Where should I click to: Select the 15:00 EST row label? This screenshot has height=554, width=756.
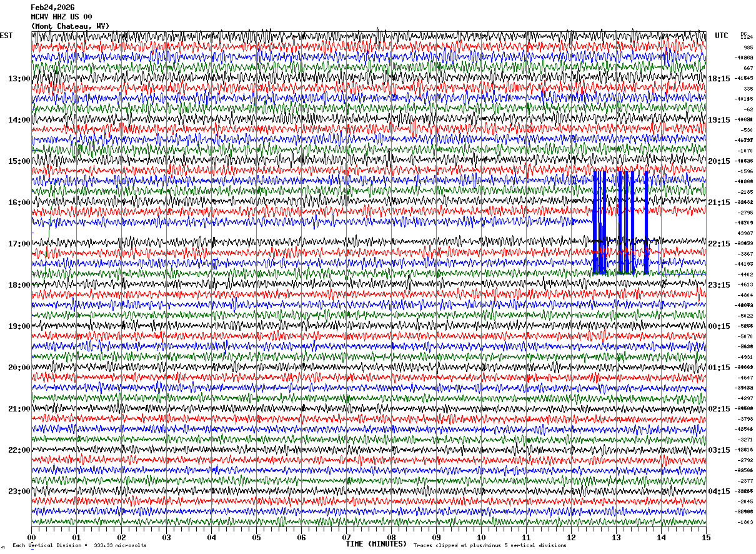pos(19,161)
